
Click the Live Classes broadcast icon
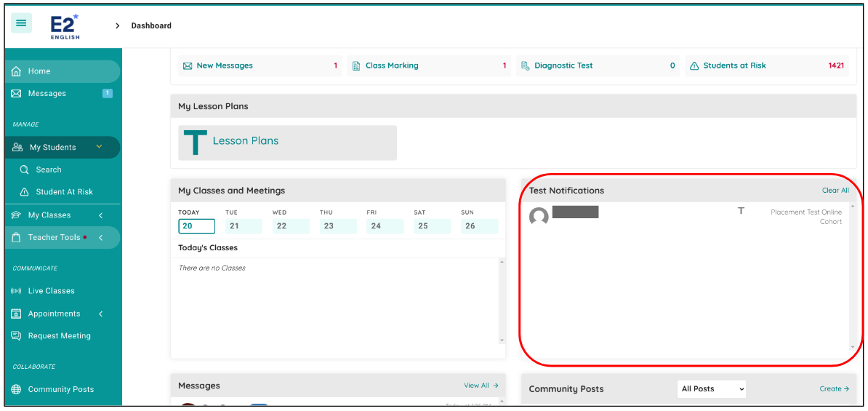click(x=17, y=291)
